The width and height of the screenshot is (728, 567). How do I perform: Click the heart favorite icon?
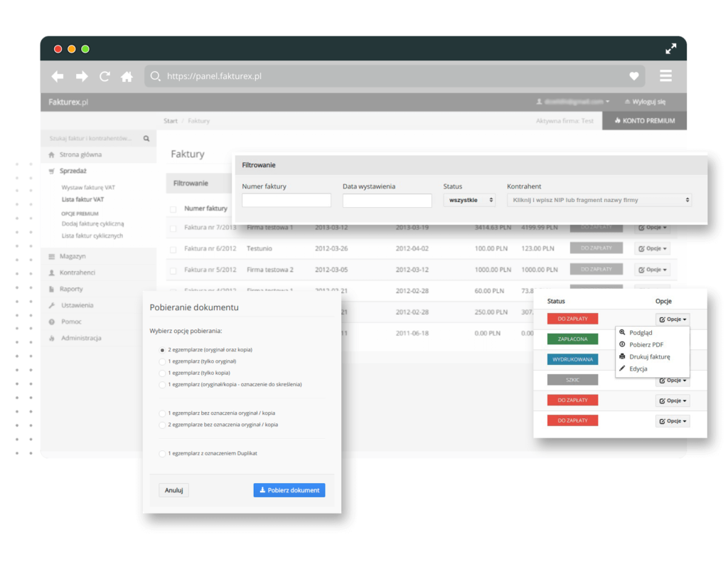[x=634, y=76]
